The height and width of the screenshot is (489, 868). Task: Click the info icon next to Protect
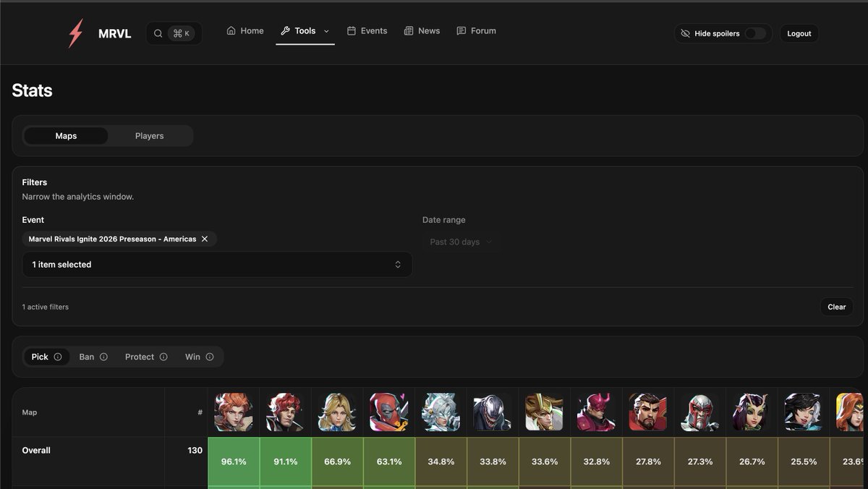click(163, 357)
